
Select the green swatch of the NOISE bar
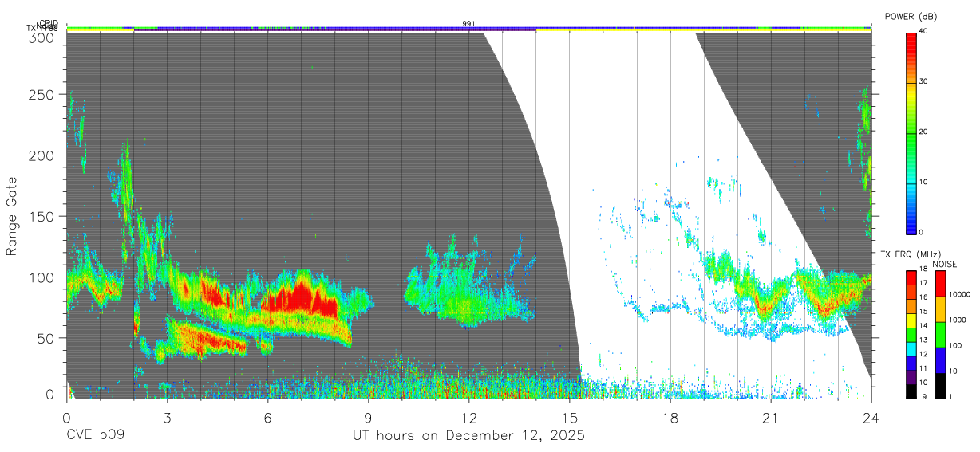(x=940, y=334)
